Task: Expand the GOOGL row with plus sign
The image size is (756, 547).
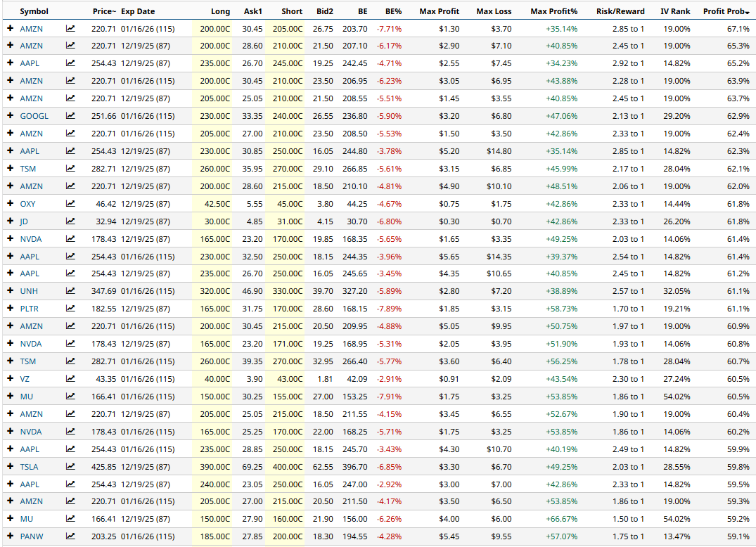Action: (x=10, y=116)
